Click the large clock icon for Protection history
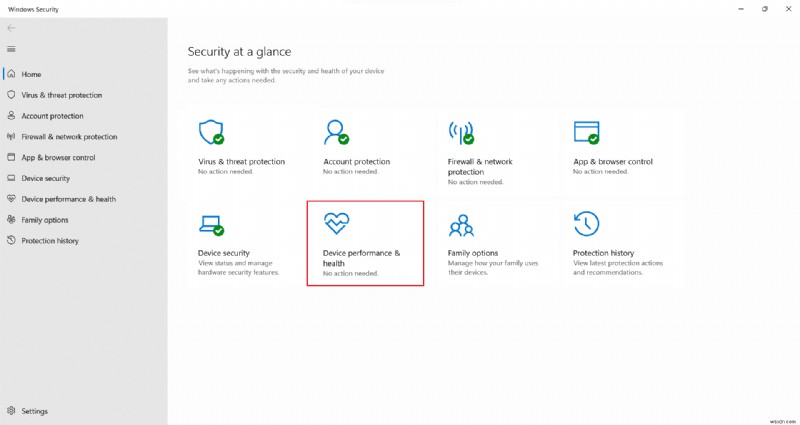This screenshot has width=800, height=425. (x=586, y=224)
